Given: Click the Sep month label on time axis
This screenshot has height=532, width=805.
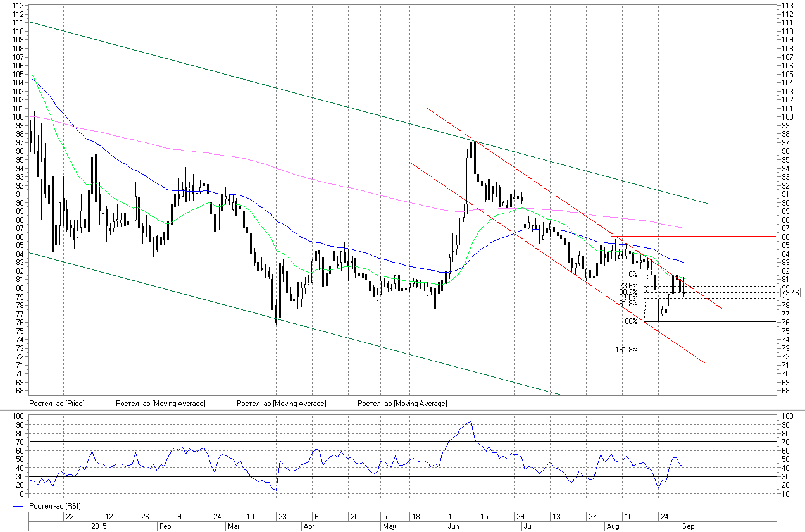Looking at the screenshot, I should (x=687, y=526).
